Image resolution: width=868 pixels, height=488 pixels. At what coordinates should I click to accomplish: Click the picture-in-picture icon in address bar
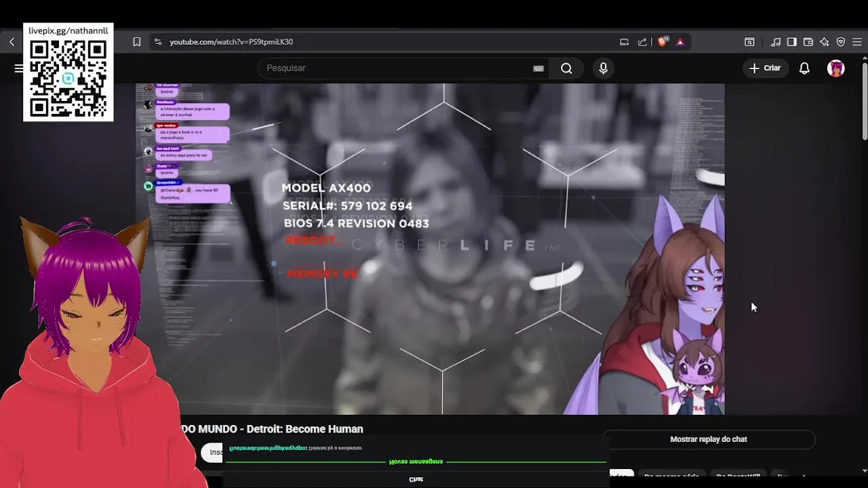point(624,42)
